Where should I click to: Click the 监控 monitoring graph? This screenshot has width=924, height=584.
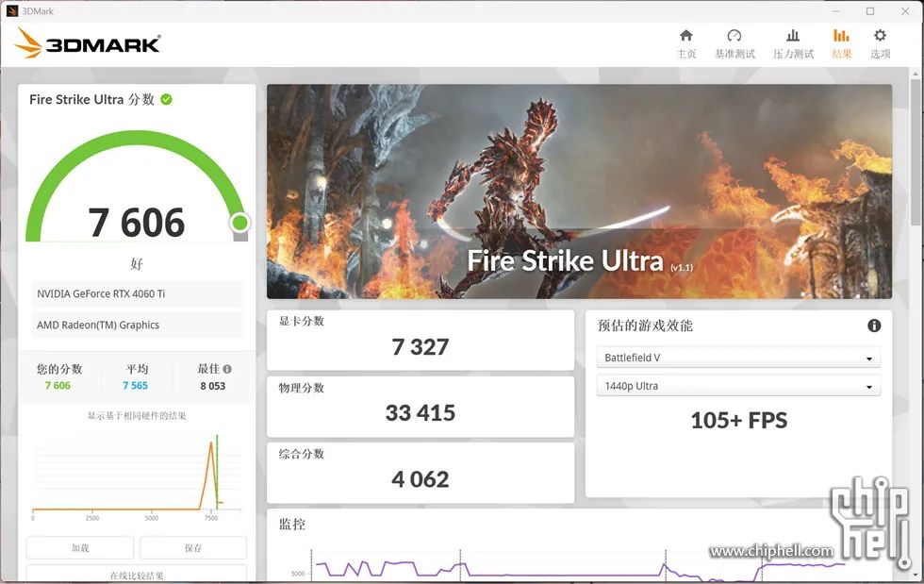pos(579,563)
